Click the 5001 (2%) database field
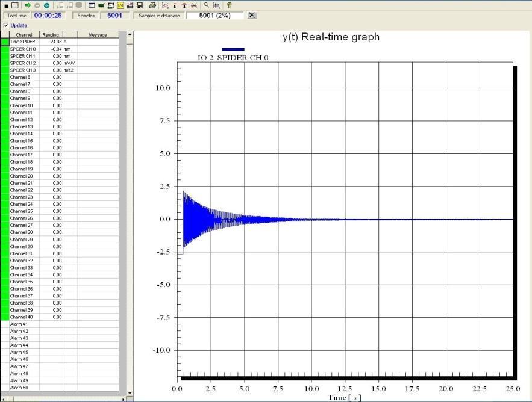 click(x=215, y=16)
